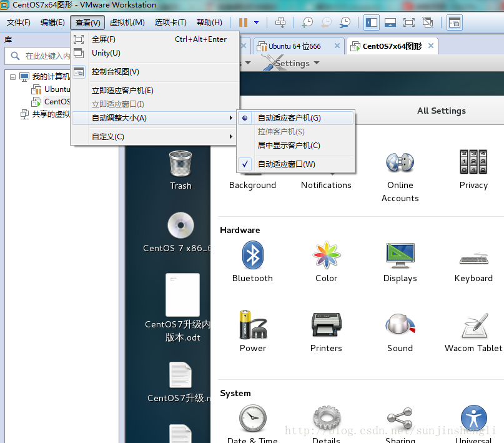Viewport: 504px width, 443px height.
Task: Open Date & Time settings panel
Action: pyautogui.click(x=253, y=424)
